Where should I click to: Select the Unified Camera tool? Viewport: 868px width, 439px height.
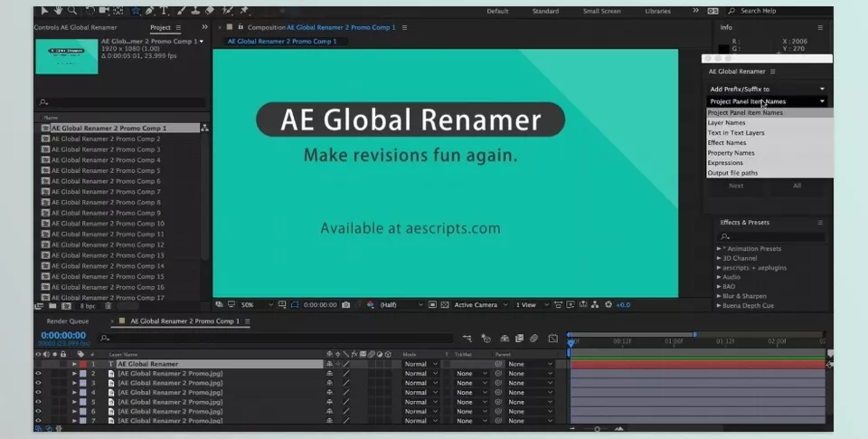coord(103,11)
